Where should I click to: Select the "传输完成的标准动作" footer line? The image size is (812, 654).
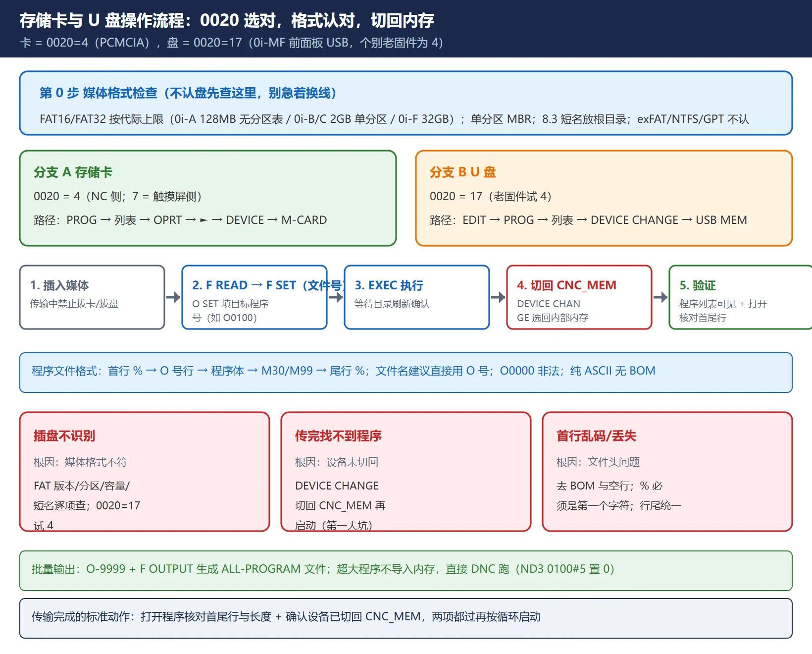286,616
